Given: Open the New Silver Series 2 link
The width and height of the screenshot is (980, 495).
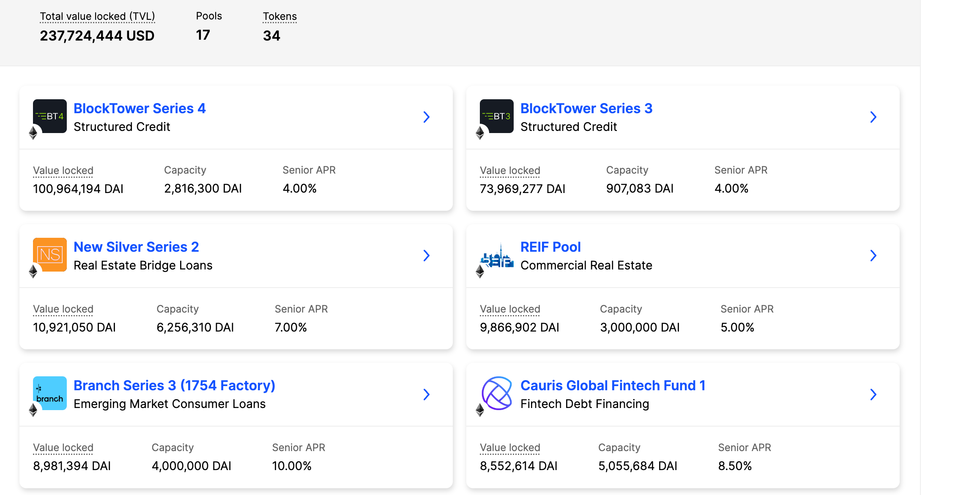Looking at the screenshot, I should click(x=136, y=247).
